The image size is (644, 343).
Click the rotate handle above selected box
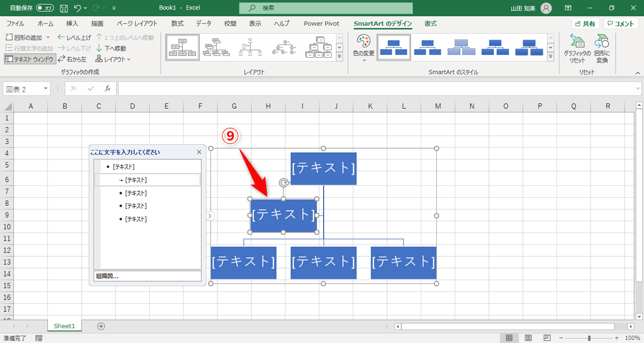[284, 184]
